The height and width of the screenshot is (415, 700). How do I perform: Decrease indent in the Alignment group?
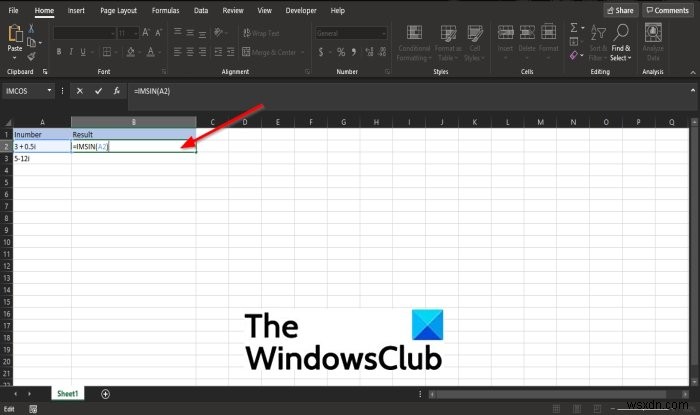(x=218, y=52)
